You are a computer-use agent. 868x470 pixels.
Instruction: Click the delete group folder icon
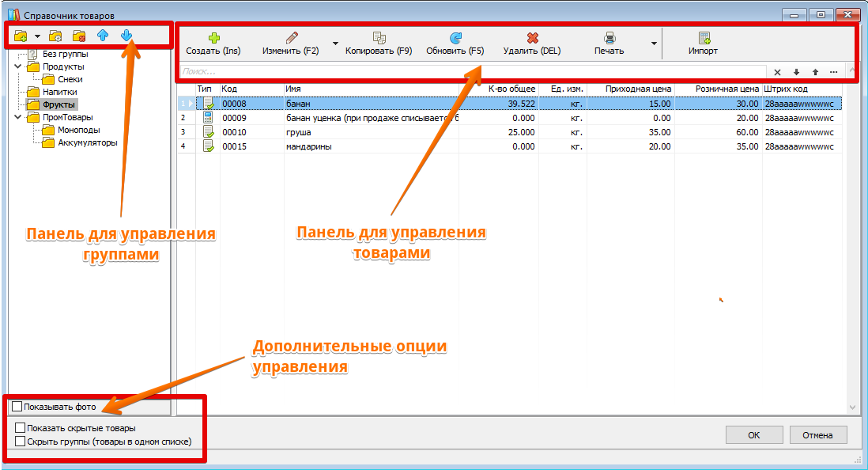[x=79, y=36]
